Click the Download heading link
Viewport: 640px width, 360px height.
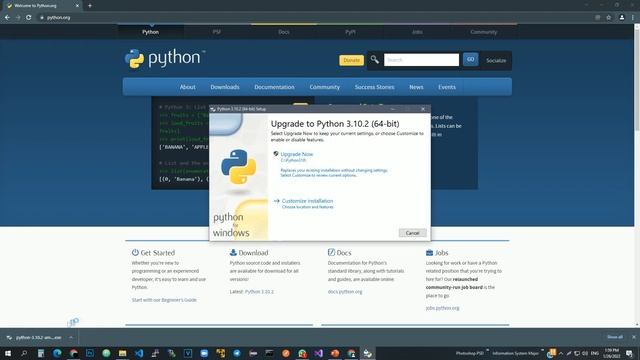coord(253,253)
